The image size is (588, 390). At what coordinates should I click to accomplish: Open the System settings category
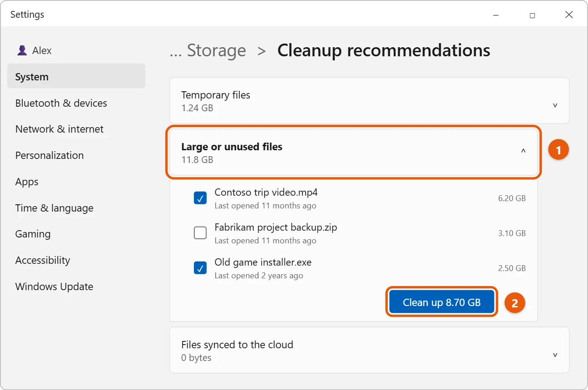click(x=76, y=76)
